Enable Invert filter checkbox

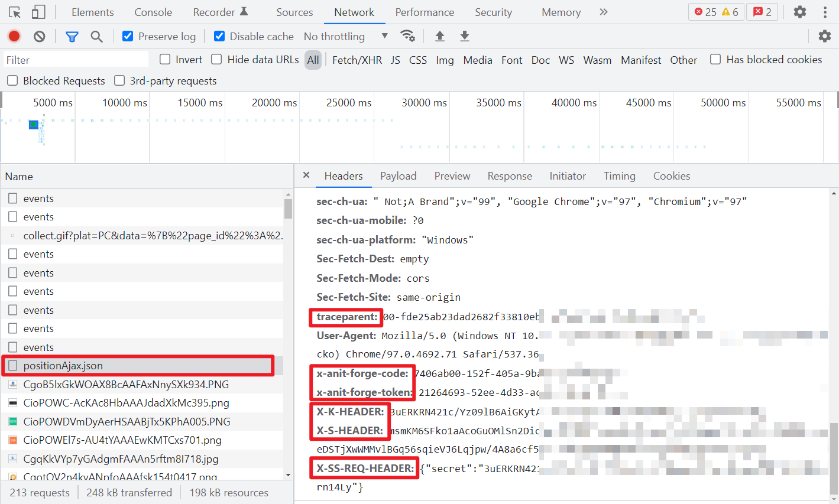tap(165, 59)
